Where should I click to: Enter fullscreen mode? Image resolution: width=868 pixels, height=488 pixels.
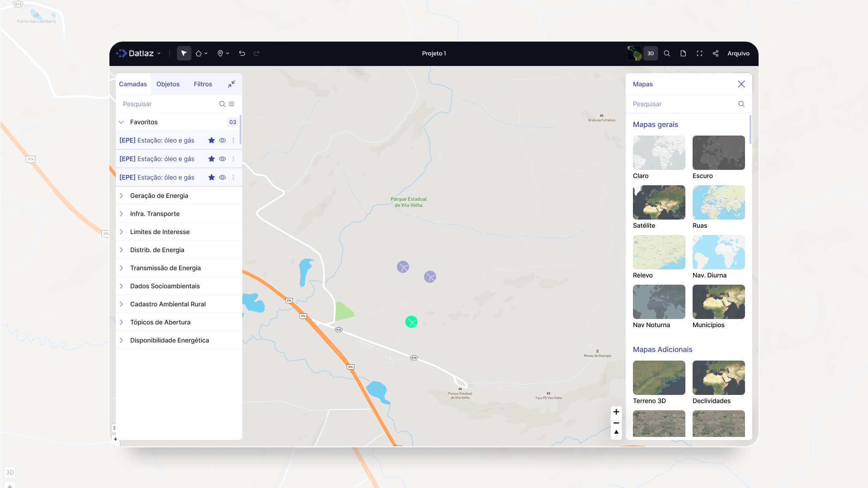(699, 53)
